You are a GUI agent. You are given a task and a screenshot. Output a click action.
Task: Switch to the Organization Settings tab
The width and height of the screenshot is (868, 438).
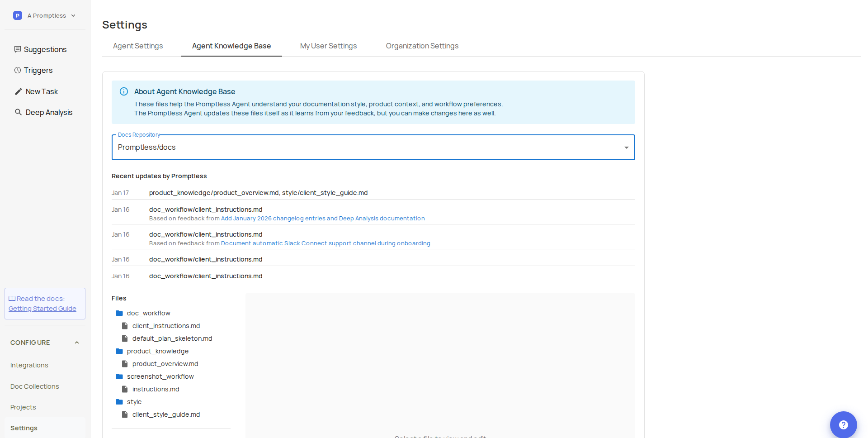click(422, 46)
